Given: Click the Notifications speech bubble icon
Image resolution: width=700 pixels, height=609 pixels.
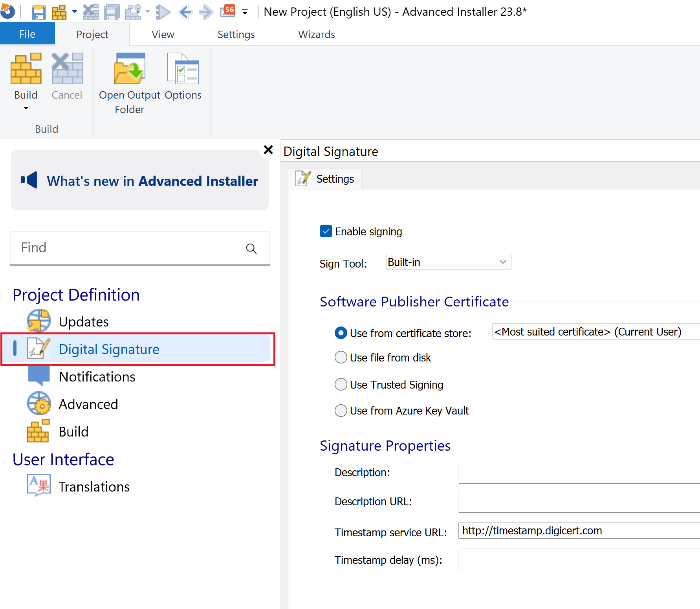Looking at the screenshot, I should click(x=38, y=376).
